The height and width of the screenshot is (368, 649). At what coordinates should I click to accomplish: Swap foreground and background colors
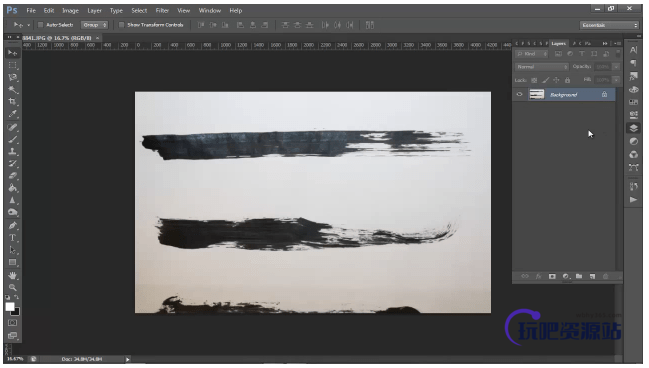click(17, 297)
